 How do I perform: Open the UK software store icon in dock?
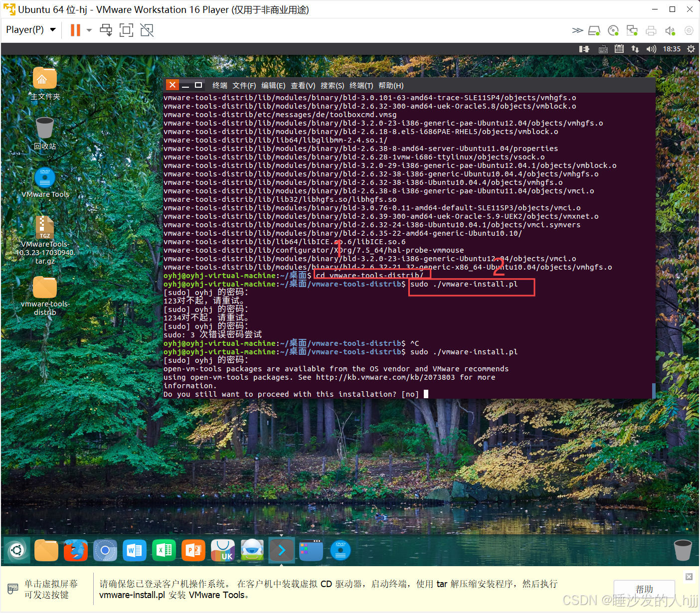coord(223,550)
